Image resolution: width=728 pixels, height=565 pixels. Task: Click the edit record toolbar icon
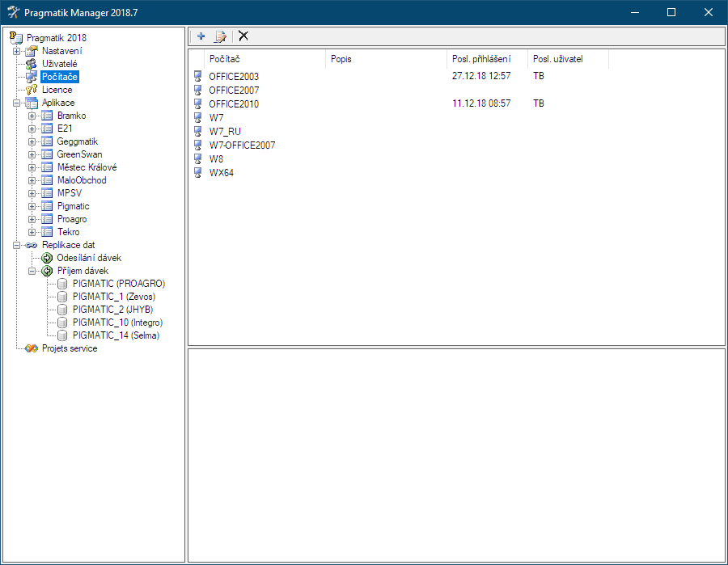[x=220, y=36]
